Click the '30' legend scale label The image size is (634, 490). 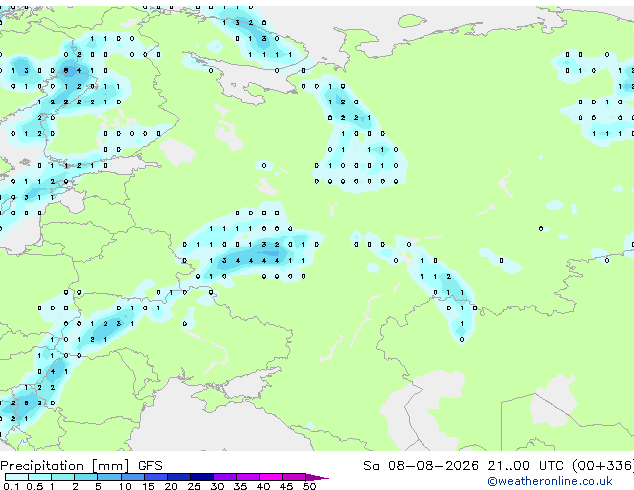click(x=218, y=486)
